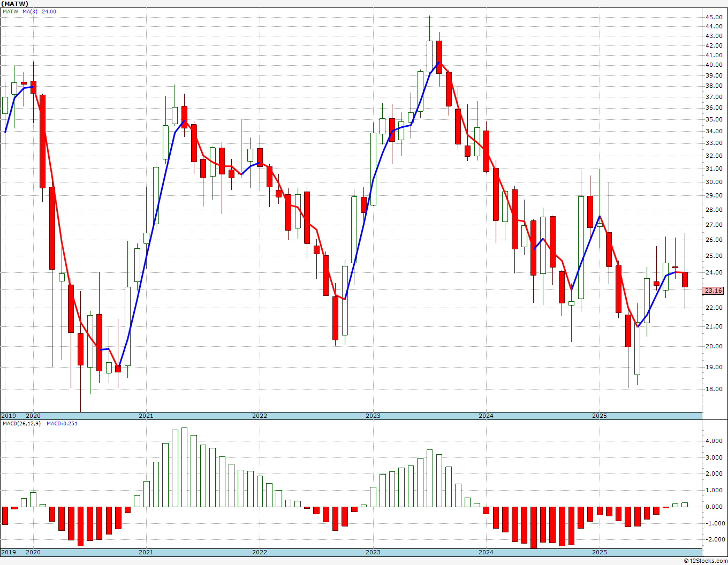Click the rightmost green MACD histogram bar
Screen dimensions: 728x565
(x=685, y=505)
